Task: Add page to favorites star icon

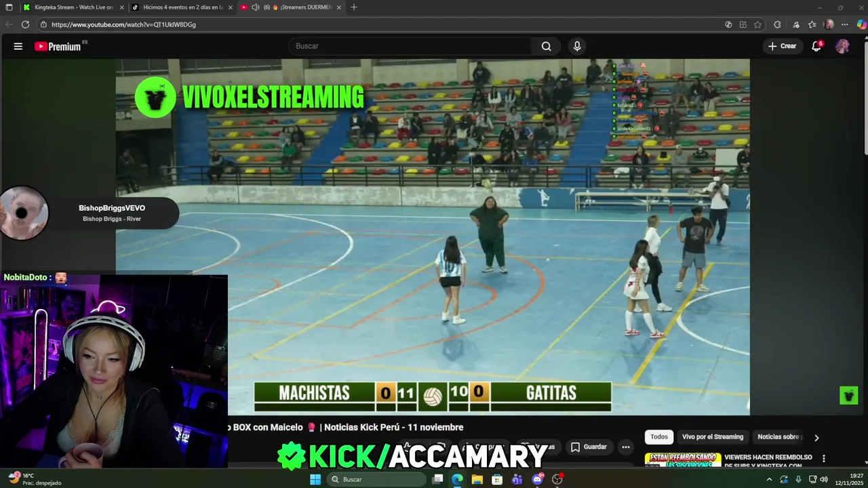Action: tap(757, 24)
